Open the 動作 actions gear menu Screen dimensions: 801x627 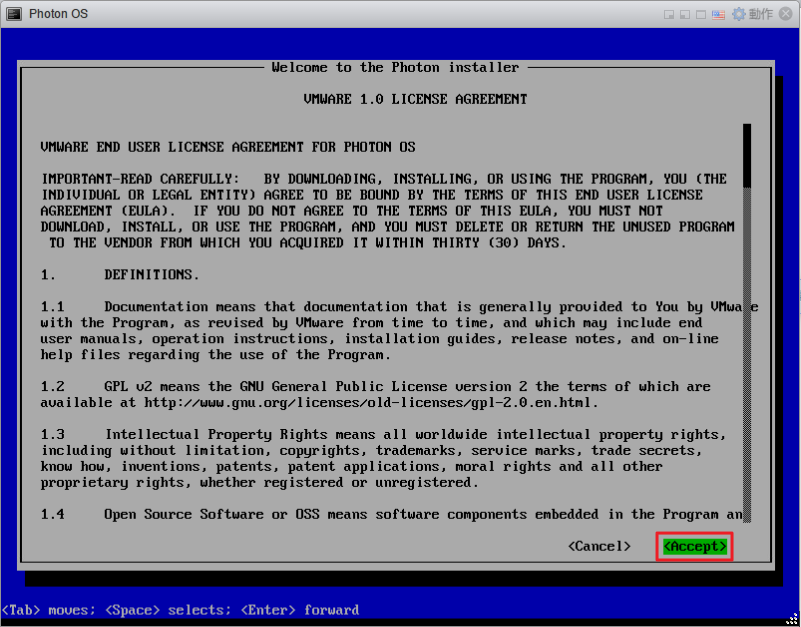click(x=752, y=14)
